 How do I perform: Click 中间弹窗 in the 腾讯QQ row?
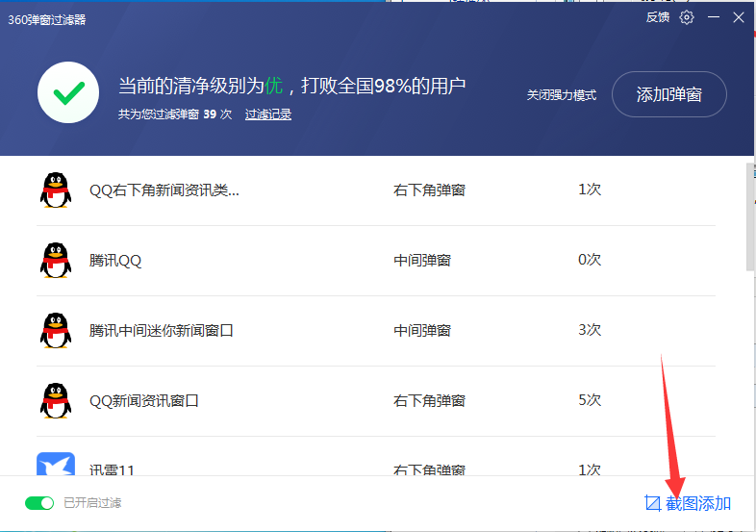[422, 261]
